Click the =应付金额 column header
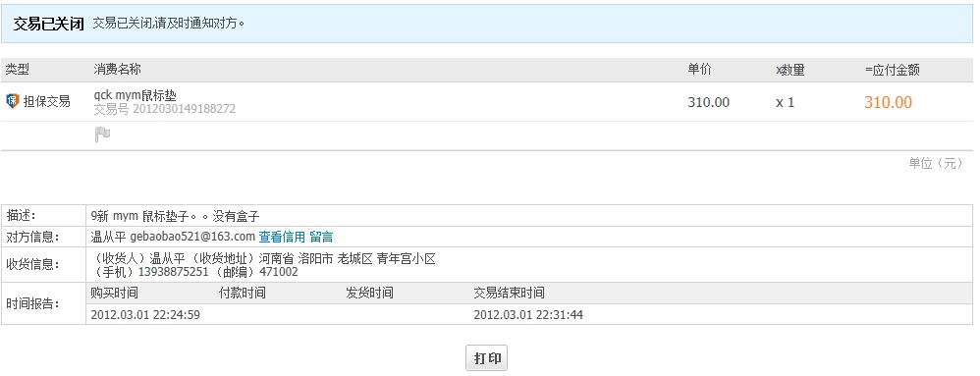The height and width of the screenshot is (376, 980). tap(893, 70)
